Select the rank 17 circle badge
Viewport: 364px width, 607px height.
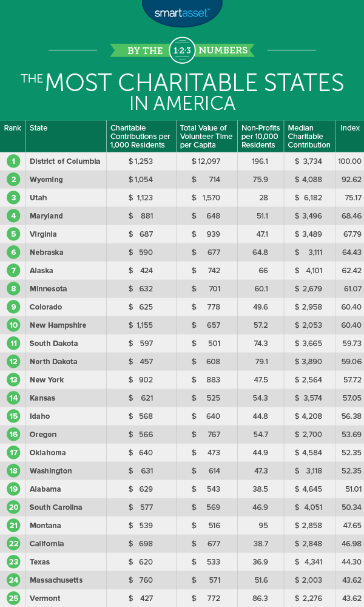point(12,453)
